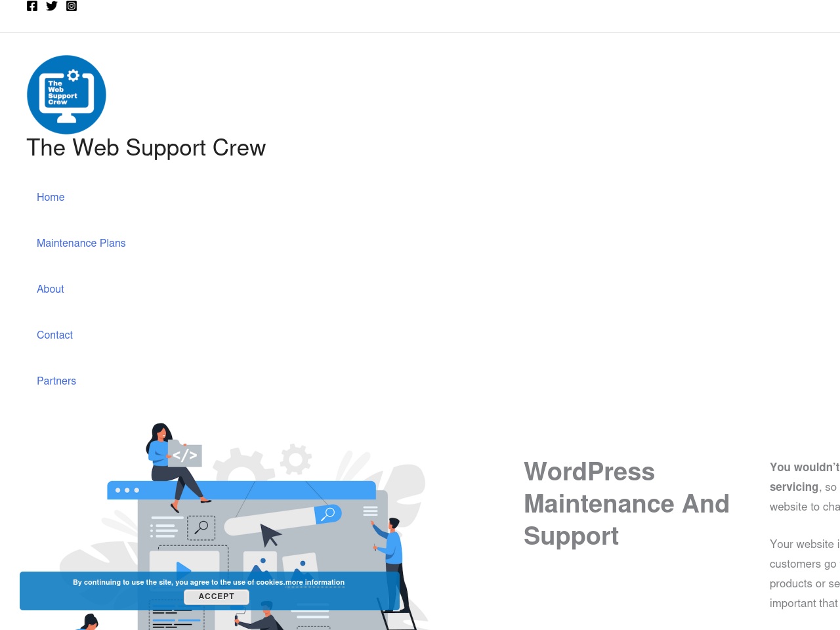Open the cookie more information link
840x630 pixels.
point(315,582)
